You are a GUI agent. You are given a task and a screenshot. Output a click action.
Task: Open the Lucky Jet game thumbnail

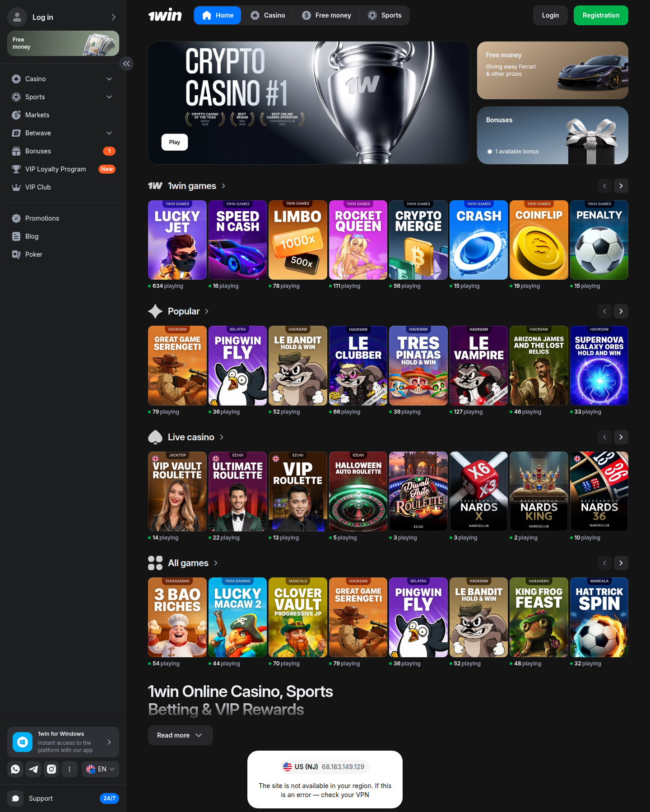(177, 240)
